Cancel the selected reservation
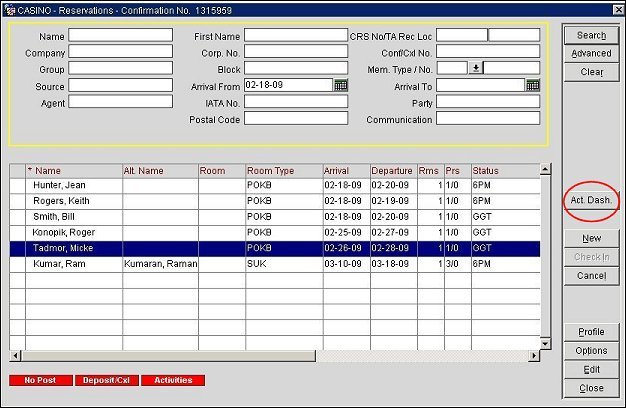 [x=591, y=276]
